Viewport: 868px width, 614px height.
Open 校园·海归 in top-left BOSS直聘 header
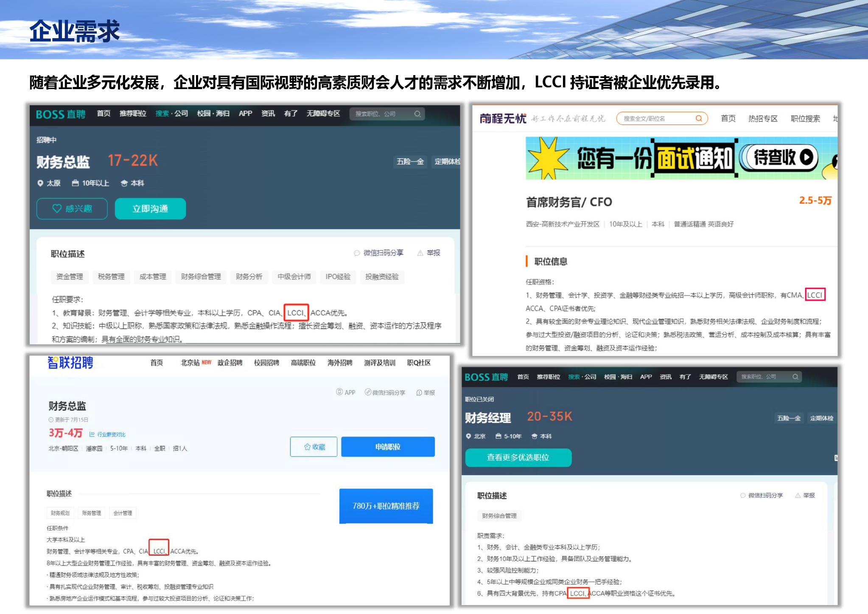[x=213, y=114]
